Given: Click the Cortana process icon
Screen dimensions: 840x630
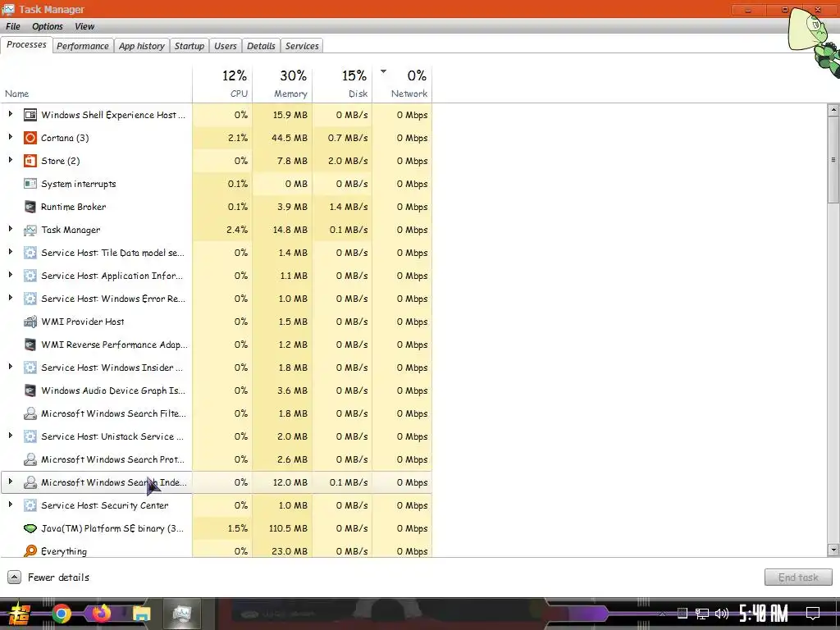Looking at the screenshot, I should click(x=30, y=138).
